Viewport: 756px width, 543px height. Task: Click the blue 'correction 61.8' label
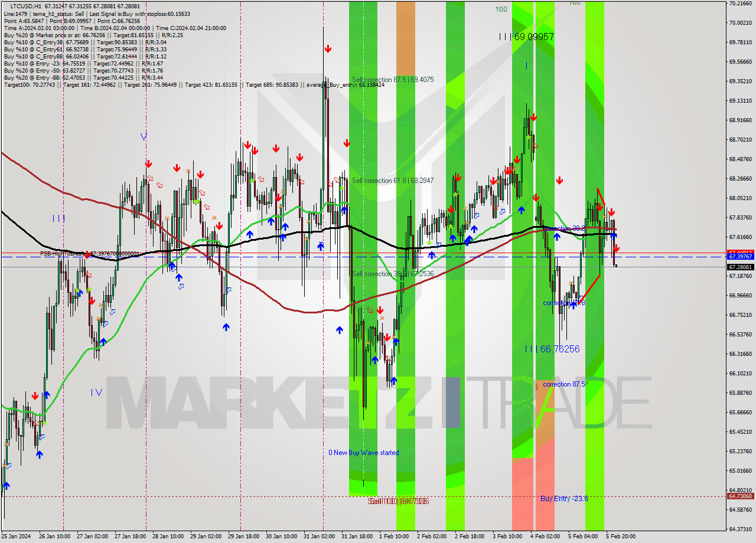(x=564, y=303)
